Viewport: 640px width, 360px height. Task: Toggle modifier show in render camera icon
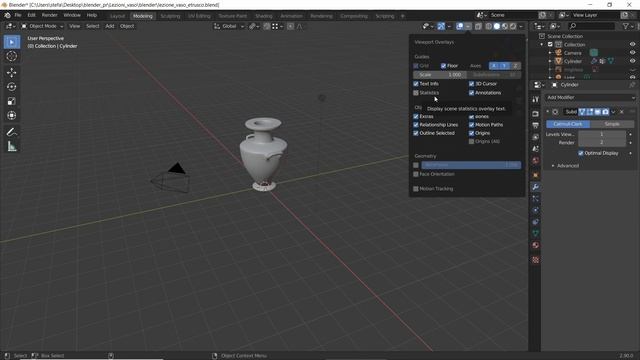[x=605, y=112]
